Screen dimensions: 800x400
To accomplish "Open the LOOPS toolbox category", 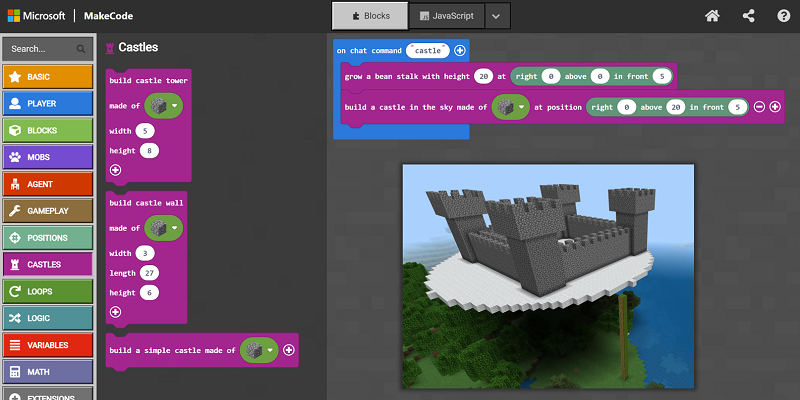I will point(48,291).
